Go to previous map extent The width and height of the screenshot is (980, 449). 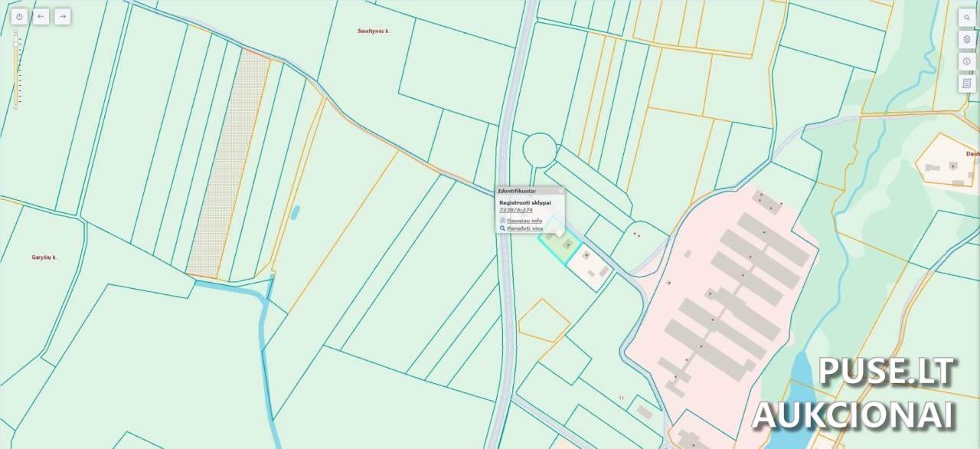tap(41, 16)
